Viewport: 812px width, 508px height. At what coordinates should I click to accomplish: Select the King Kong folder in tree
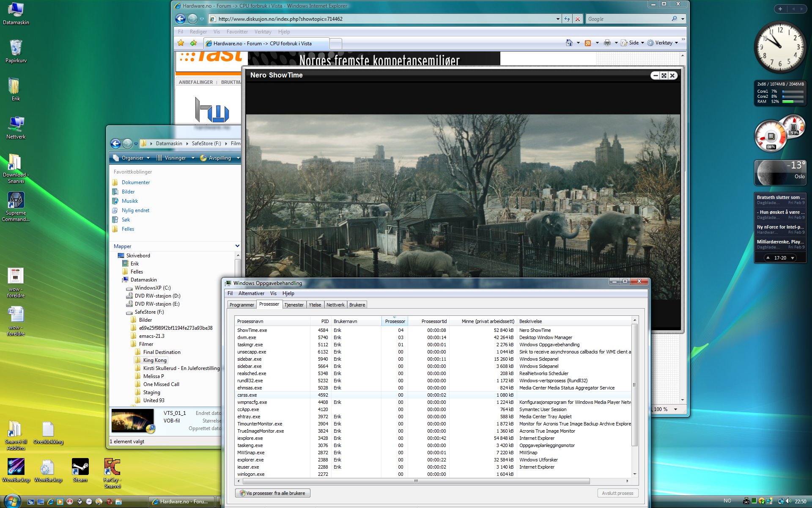[155, 360]
